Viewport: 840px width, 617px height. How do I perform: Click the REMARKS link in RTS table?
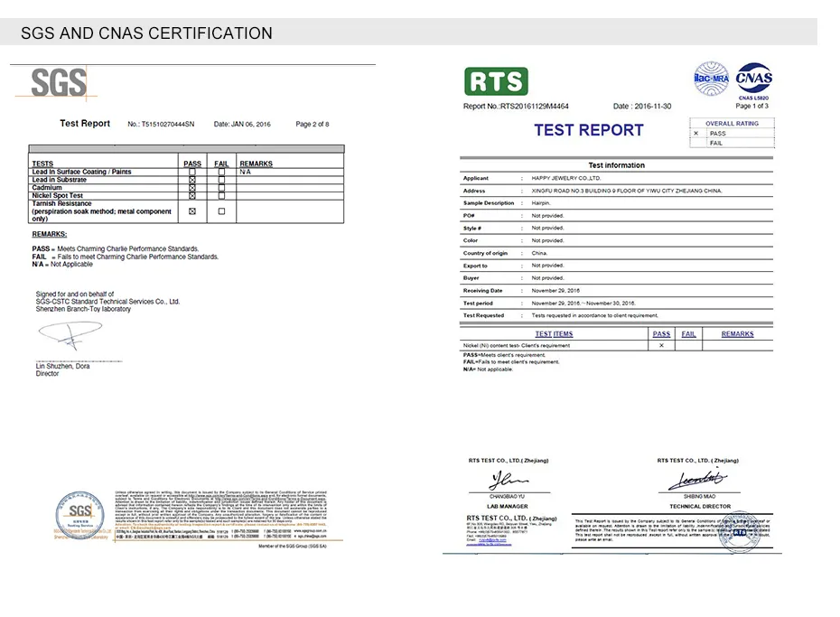(737, 333)
